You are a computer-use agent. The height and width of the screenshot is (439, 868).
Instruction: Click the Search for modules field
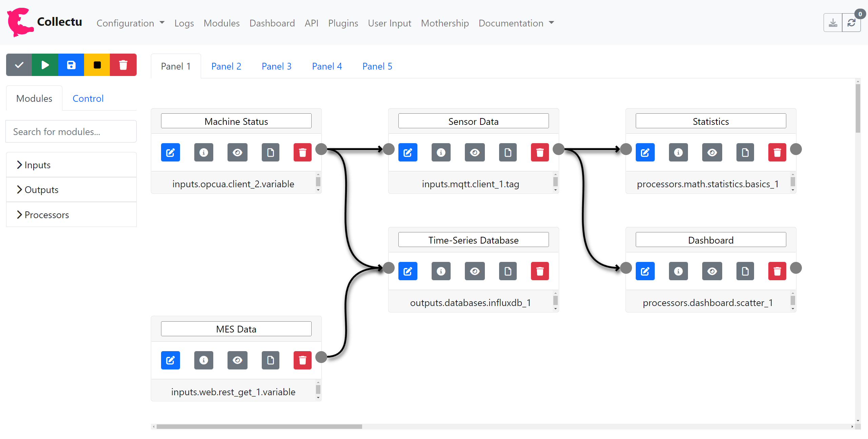pyautogui.click(x=71, y=132)
